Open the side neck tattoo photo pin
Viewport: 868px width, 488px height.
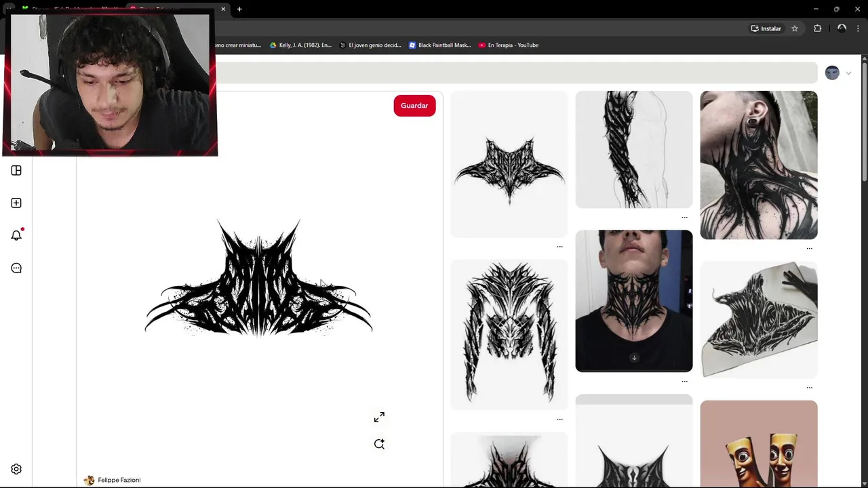pyautogui.click(x=759, y=165)
